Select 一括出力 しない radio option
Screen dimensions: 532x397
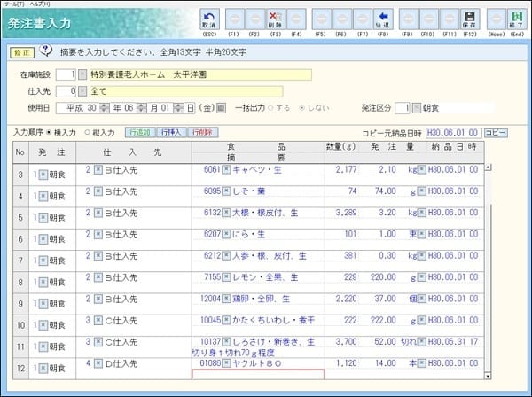pos(301,108)
